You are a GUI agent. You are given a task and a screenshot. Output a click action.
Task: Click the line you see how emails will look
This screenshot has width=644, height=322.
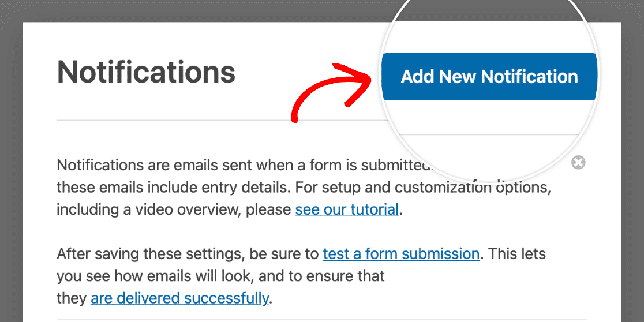coord(220,276)
